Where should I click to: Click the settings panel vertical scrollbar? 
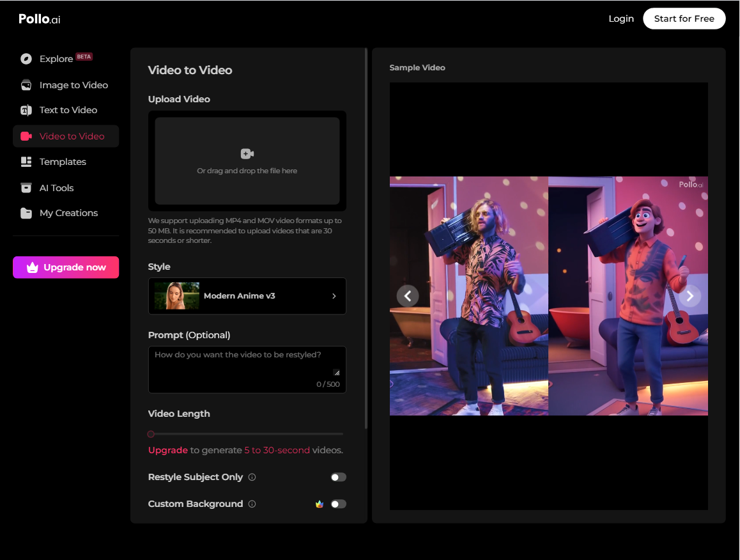[x=366, y=238]
